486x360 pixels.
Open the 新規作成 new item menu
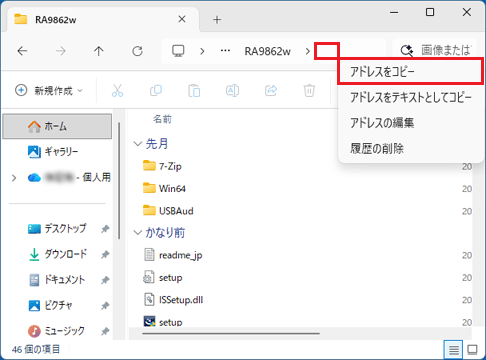pos(49,90)
